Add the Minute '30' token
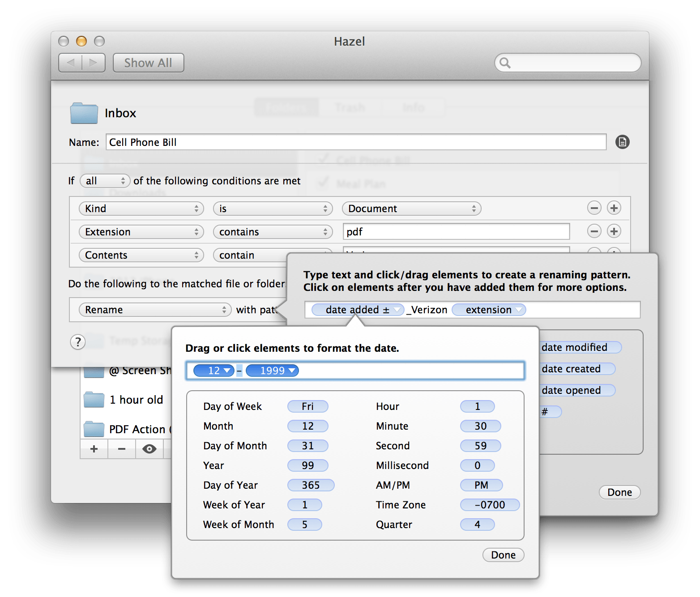 click(480, 426)
